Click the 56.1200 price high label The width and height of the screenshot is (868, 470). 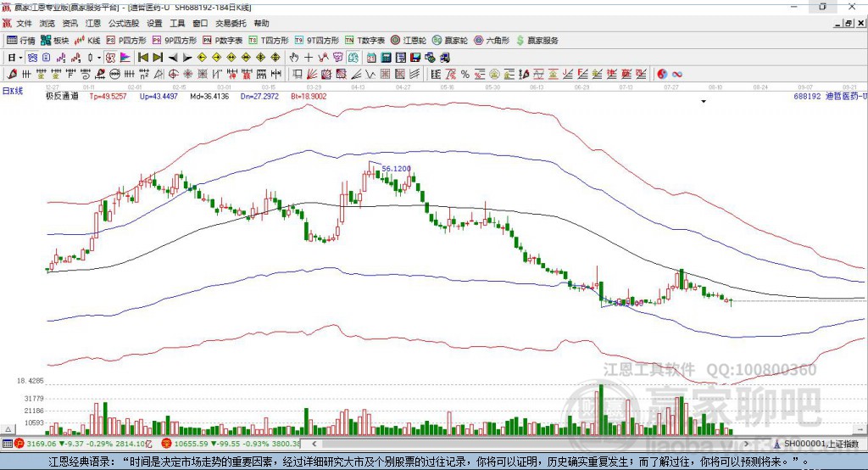[397, 169]
